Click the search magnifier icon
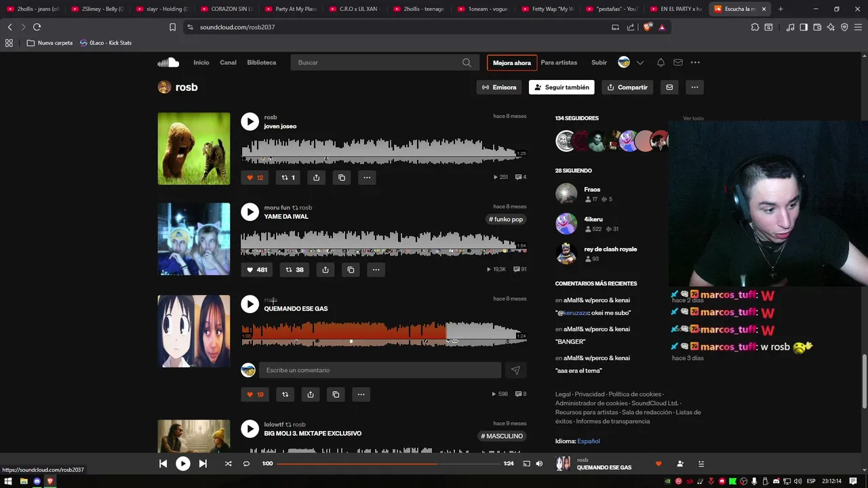This screenshot has height=488, width=868. 467,62
